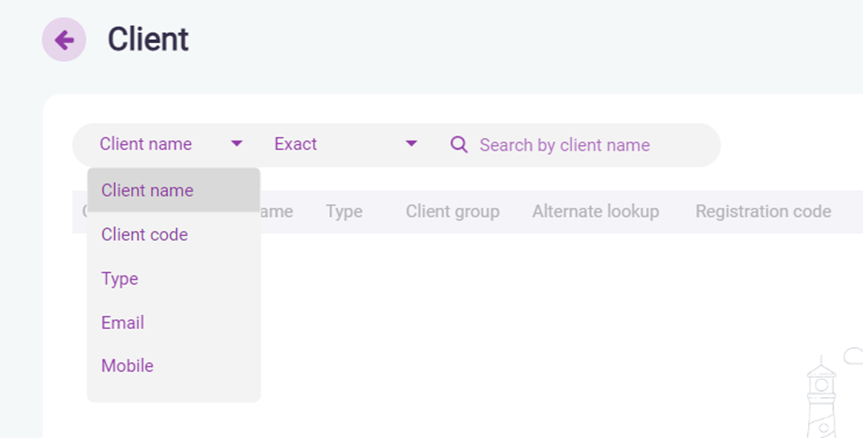The image size is (863, 438).
Task: Choose Client code from the dropdown list
Action: tap(145, 235)
